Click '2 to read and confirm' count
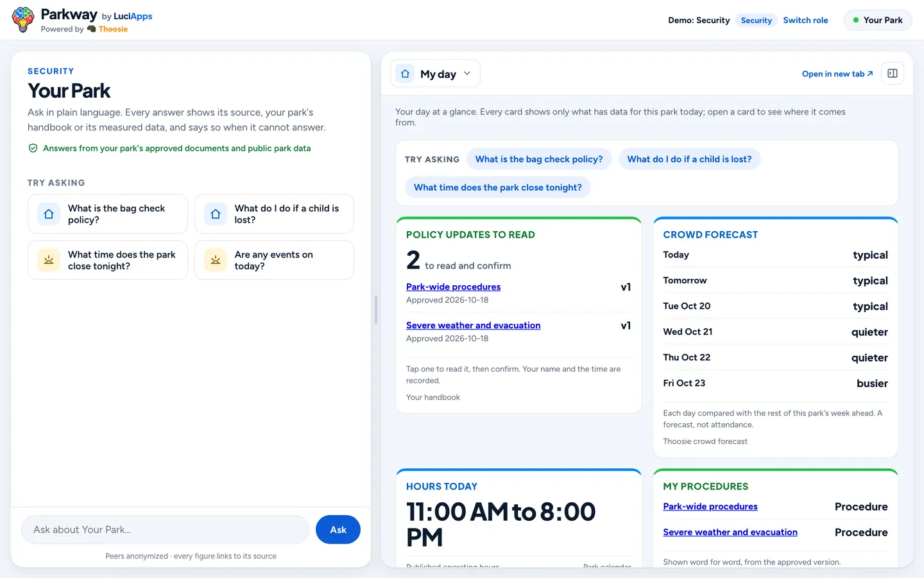Image resolution: width=924 pixels, height=578 pixels. [x=459, y=260]
